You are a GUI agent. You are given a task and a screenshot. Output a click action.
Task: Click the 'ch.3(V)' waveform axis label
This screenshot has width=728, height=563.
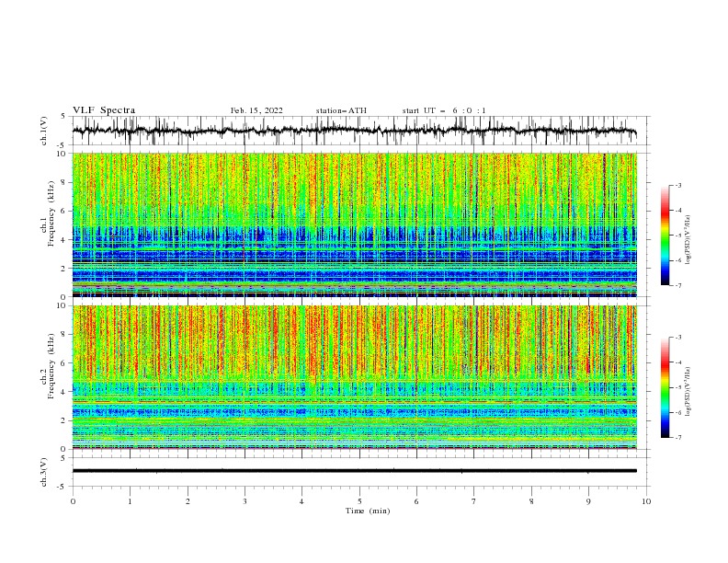44,472
